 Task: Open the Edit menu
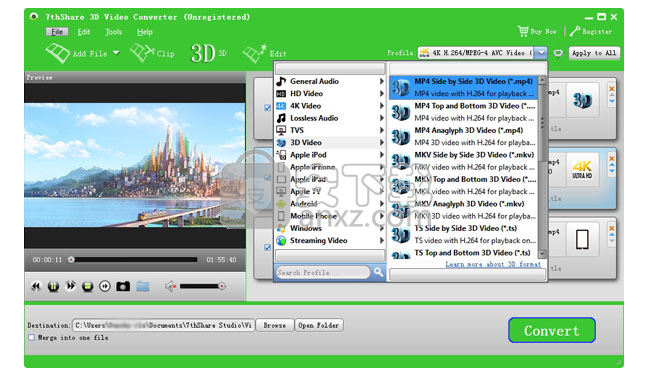click(84, 32)
